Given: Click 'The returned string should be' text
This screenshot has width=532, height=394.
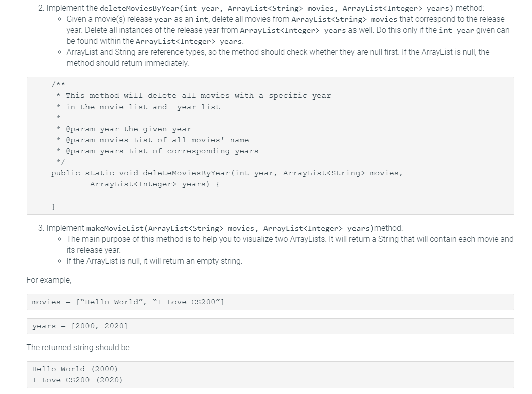Looking at the screenshot, I should [78, 348].
